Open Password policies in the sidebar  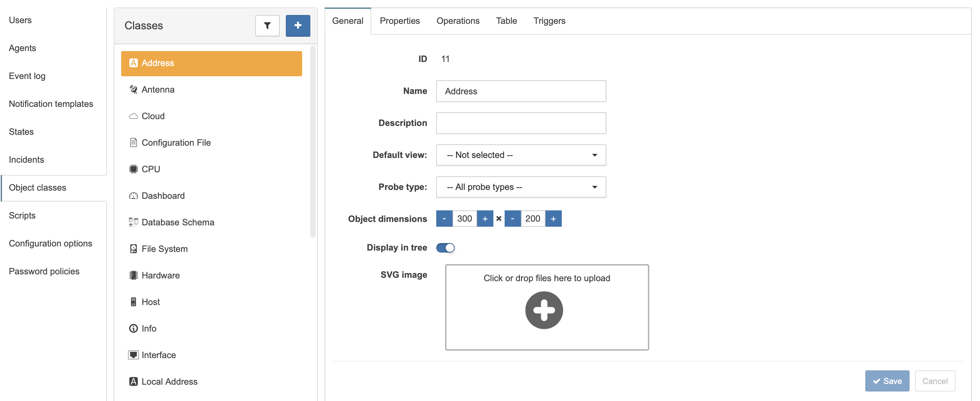pyautogui.click(x=44, y=272)
